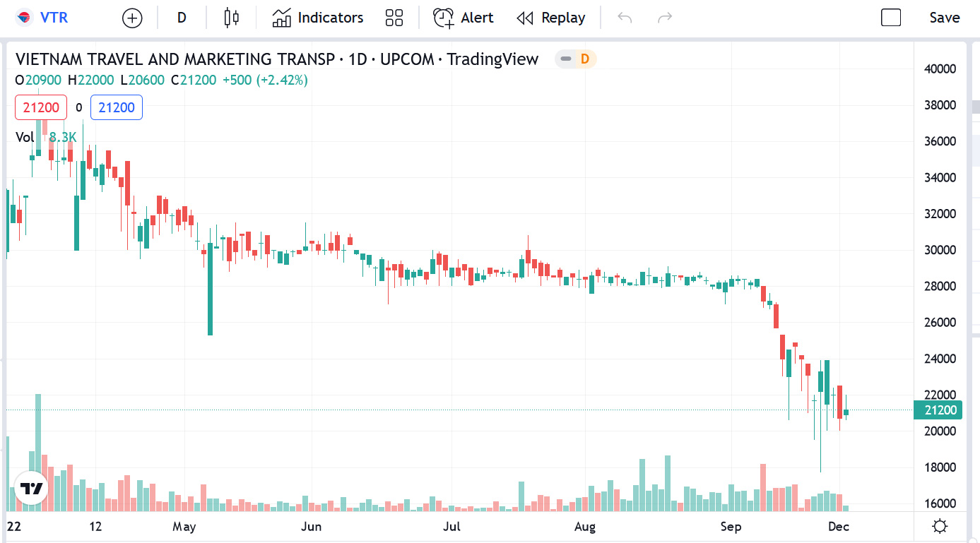Click the 8.3K volume value

pos(62,137)
